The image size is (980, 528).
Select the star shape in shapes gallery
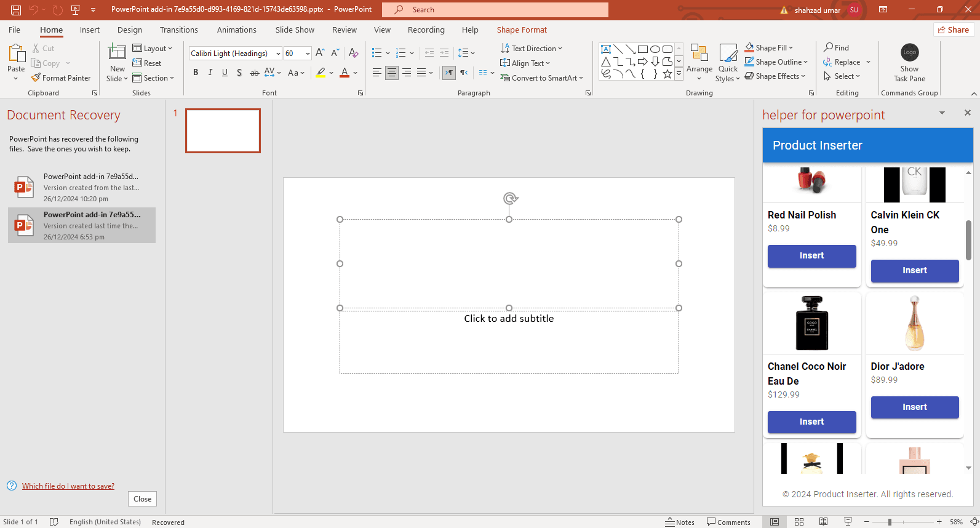667,74
